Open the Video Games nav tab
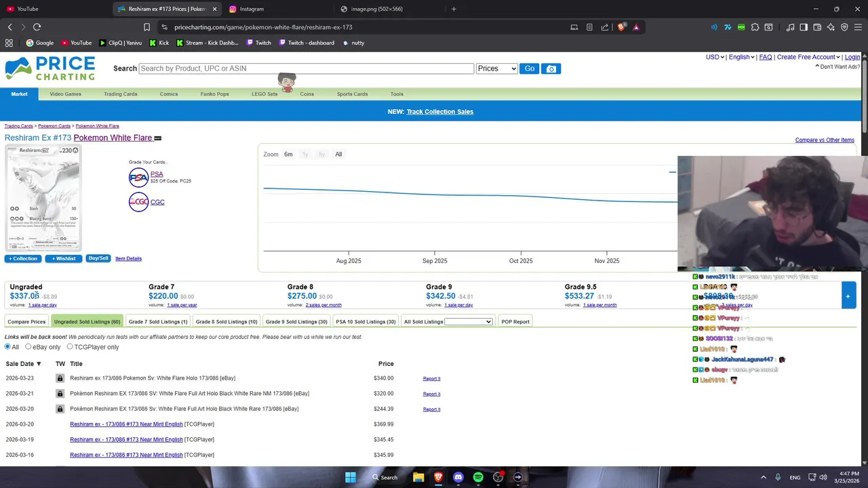Viewport: 868px width, 488px height. (65, 94)
